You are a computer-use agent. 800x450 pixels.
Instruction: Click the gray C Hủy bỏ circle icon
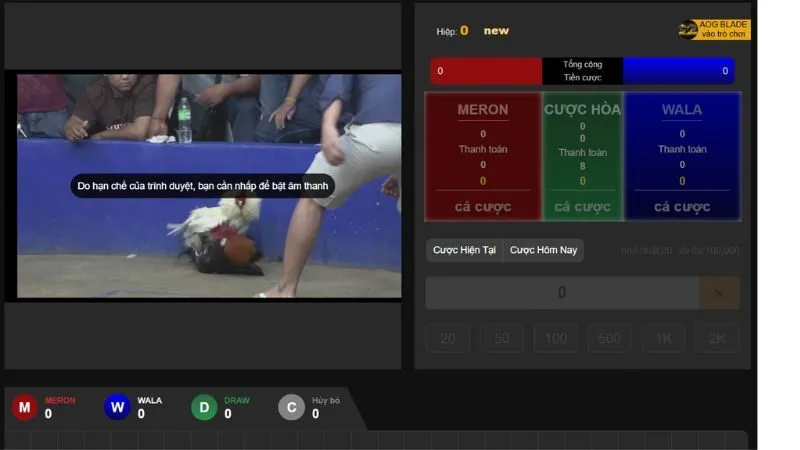(291, 407)
